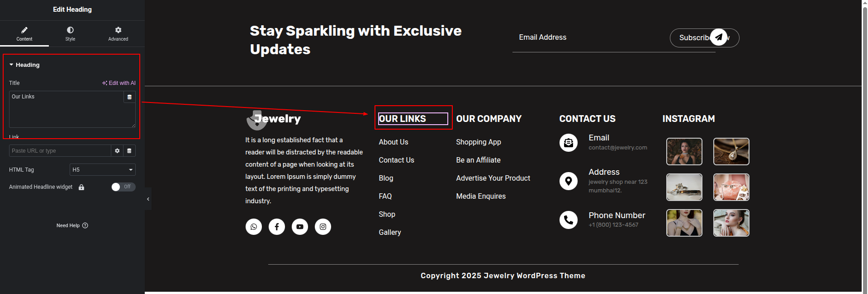Click the Facebook social icon
The image size is (868, 294).
click(277, 227)
